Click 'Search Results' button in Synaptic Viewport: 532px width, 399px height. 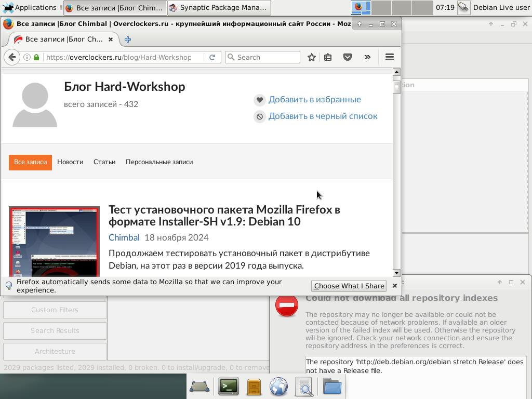[x=55, y=330]
